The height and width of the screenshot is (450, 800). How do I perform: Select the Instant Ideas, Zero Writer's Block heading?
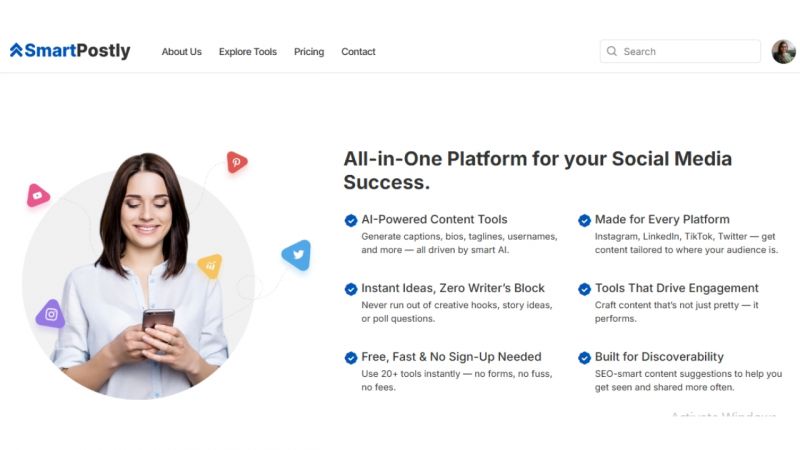[452, 288]
